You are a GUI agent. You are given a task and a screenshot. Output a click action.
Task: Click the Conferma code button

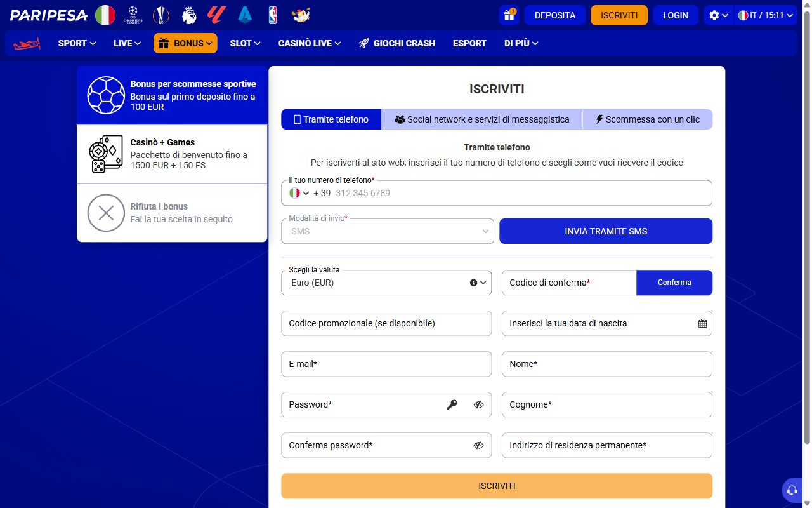click(x=674, y=283)
